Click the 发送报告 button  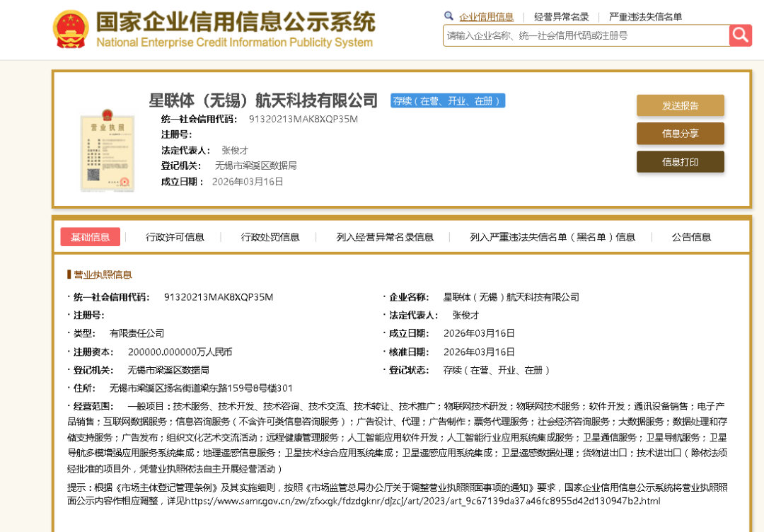click(680, 105)
